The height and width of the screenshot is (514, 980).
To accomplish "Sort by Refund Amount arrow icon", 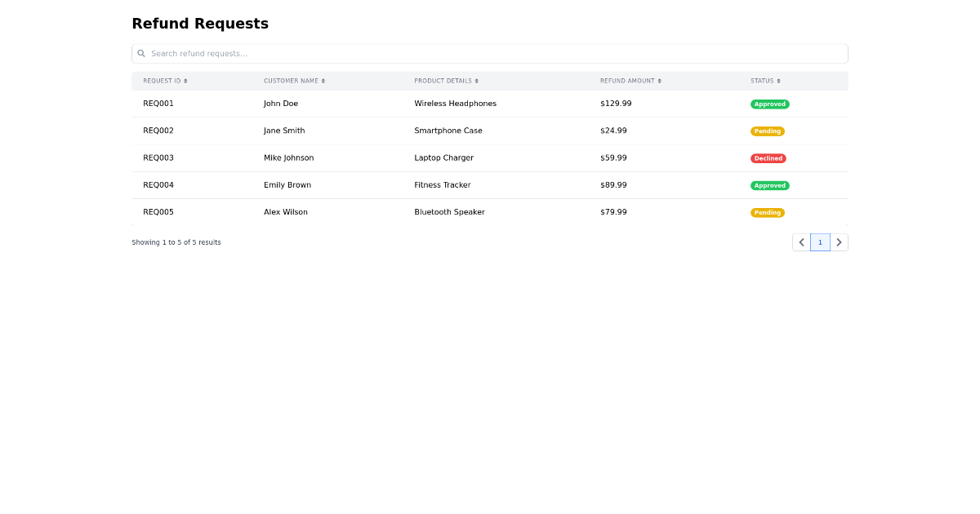I will click(660, 81).
